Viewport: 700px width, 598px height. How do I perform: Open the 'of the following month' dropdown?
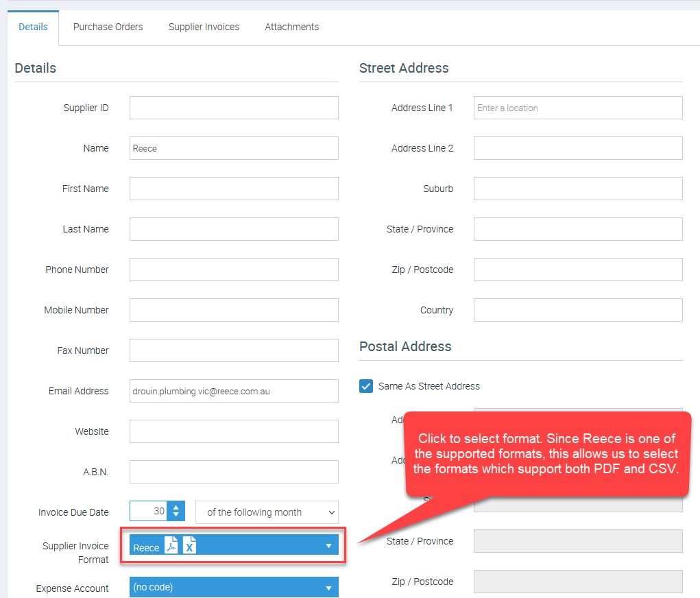[267, 512]
